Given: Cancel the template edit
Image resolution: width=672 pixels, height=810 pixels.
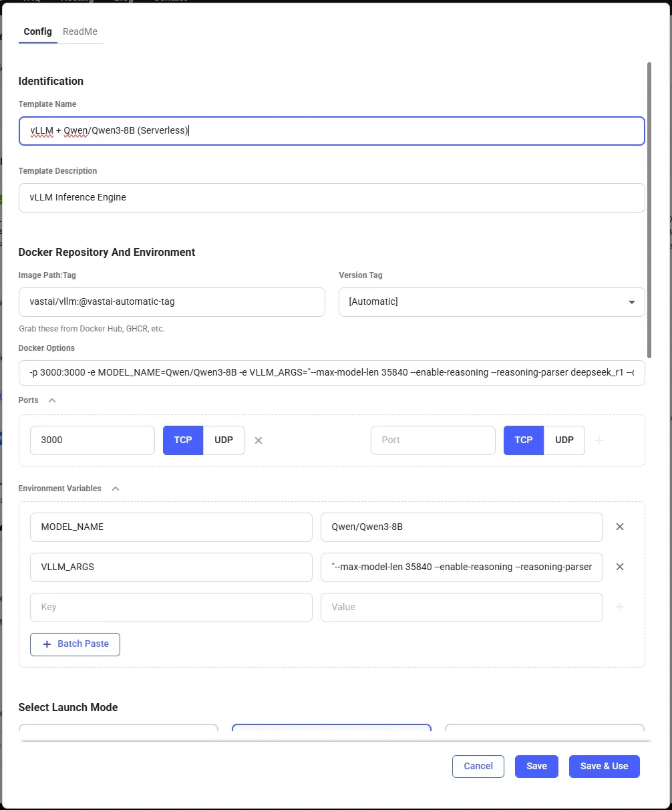Looking at the screenshot, I should point(478,766).
